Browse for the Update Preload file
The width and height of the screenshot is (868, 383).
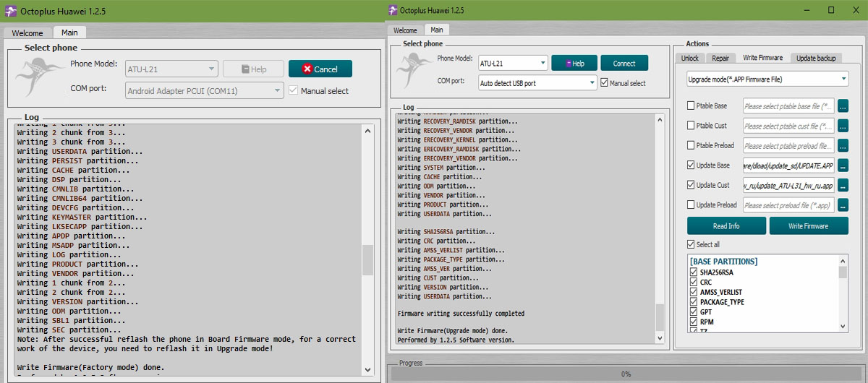click(843, 205)
